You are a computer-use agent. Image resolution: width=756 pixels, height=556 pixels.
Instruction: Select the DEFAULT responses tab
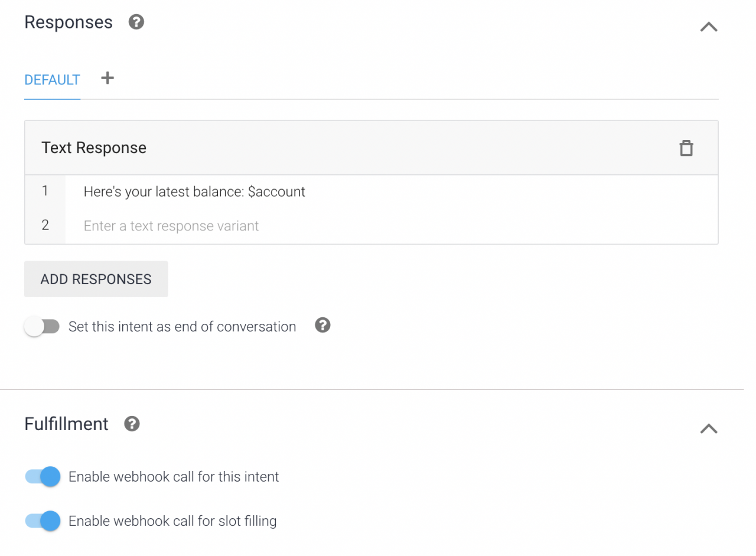click(x=52, y=80)
